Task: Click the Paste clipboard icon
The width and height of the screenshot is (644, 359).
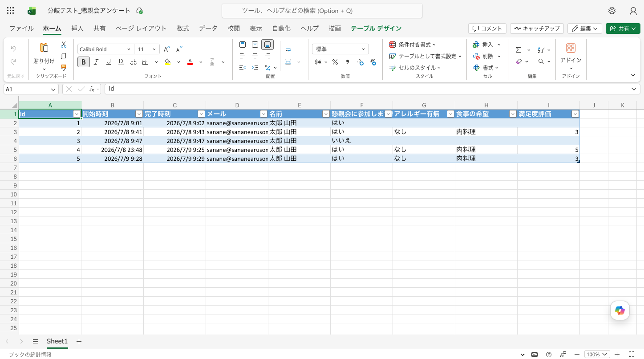Action: click(x=44, y=48)
